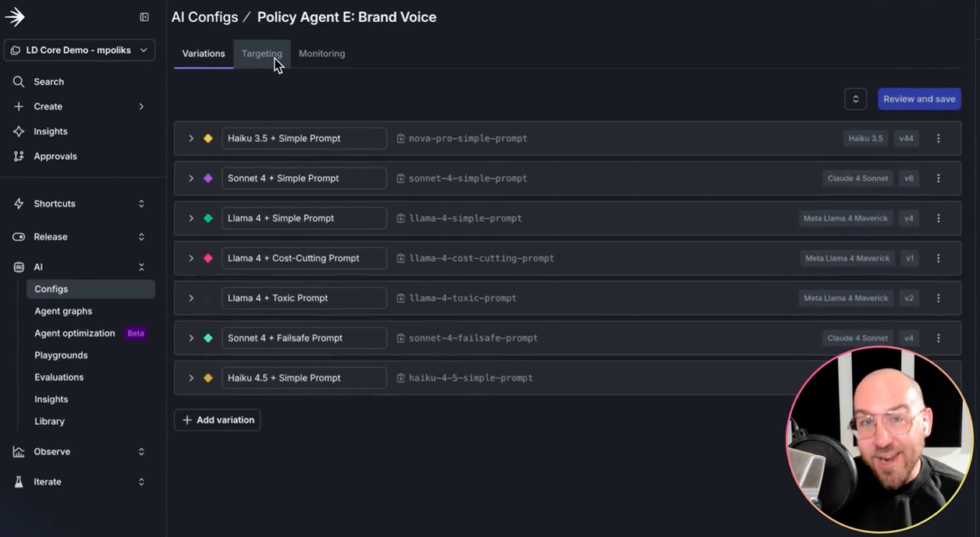The image size is (980, 537).
Task: Click the LaunchDarkly arrow logo
Action: pyautogui.click(x=15, y=17)
